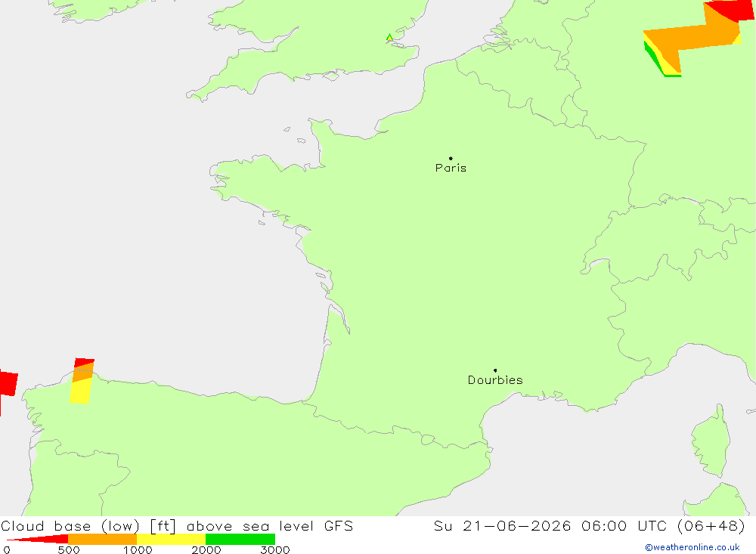
Task: Click the legend value 3000
Action: tap(275, 549)
